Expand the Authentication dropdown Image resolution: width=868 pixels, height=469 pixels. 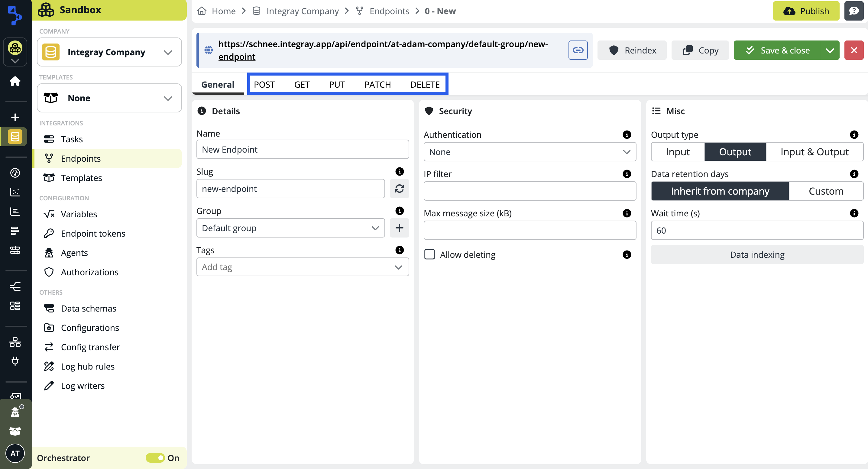(530, 152)
